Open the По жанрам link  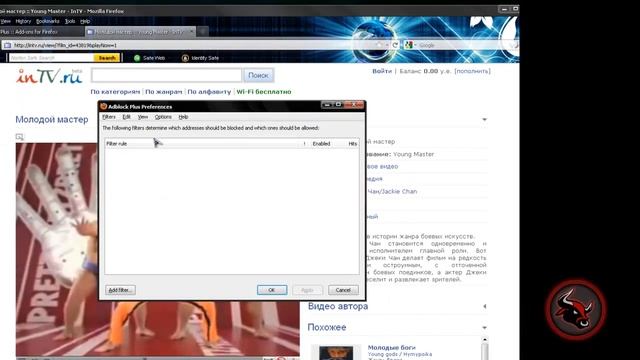click(x=164, y=92)
